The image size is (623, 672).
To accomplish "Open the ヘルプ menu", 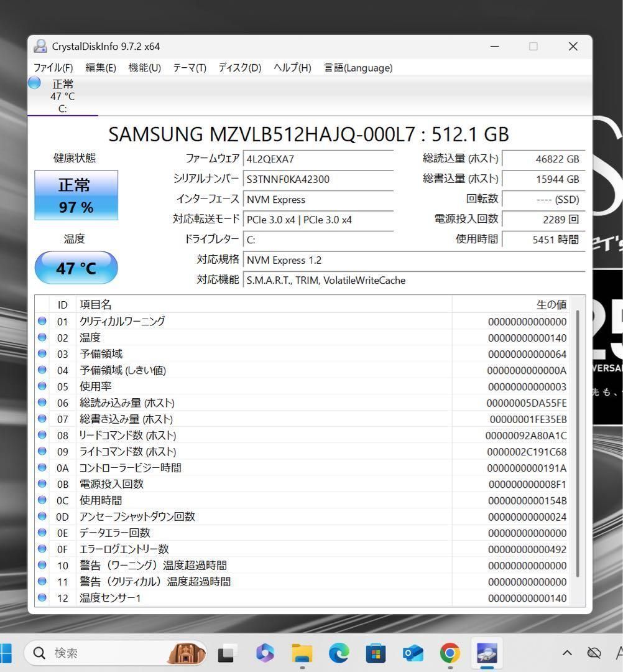I will [x=291, y=68].
